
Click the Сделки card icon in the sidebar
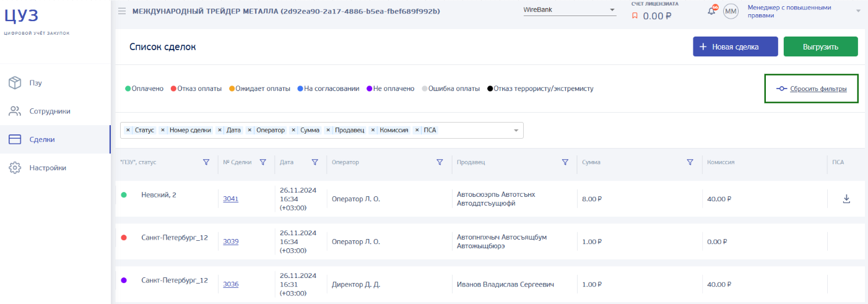coord(15,139)
